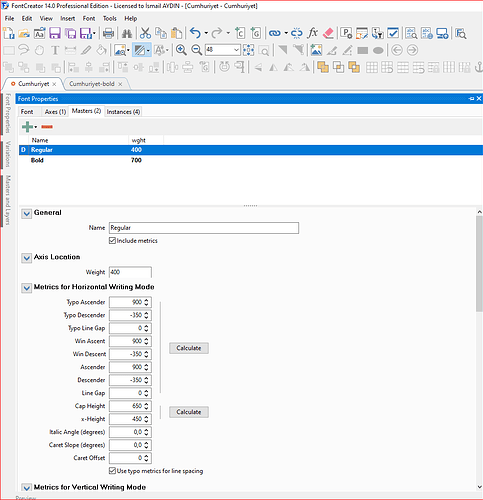Image resolution: width=483 pixels, height=500 pixels.
Task: Switch to the Instances (4) tab
Action: (x=123, y=112)
